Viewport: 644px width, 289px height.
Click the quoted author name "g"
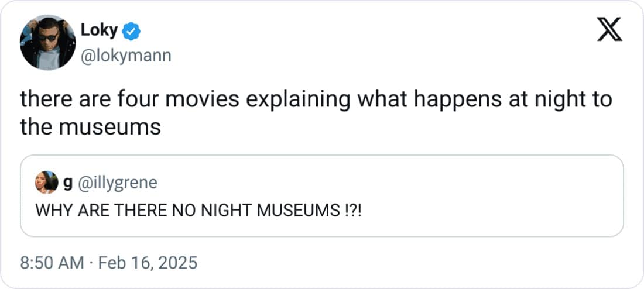(x=67, y=183)
